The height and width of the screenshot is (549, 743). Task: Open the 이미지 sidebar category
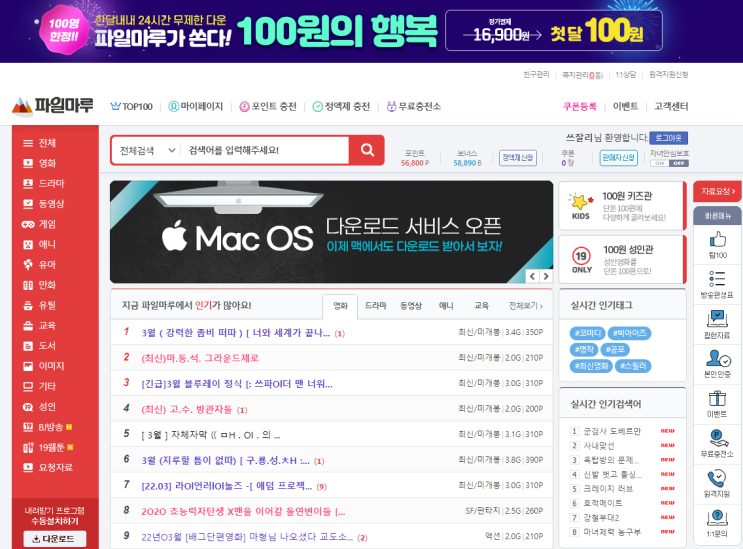pos(43,366)
